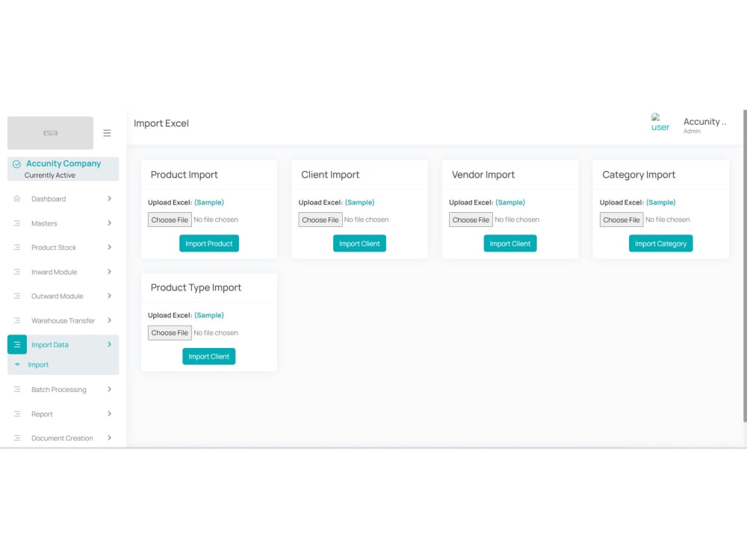
Task: Select the Warehouse Transfer sidebar icon
Action: 16,320
